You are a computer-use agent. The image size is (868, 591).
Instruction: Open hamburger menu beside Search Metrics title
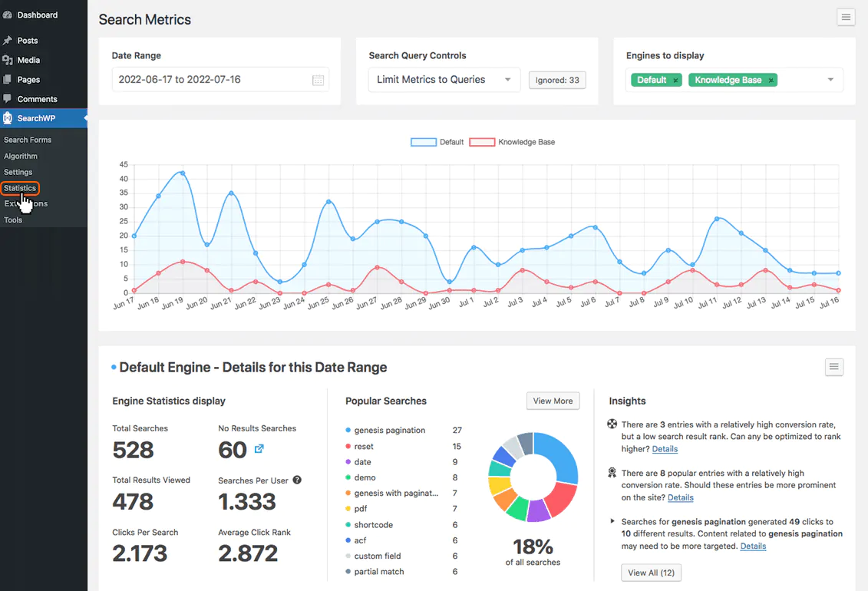tap(846, 17)
